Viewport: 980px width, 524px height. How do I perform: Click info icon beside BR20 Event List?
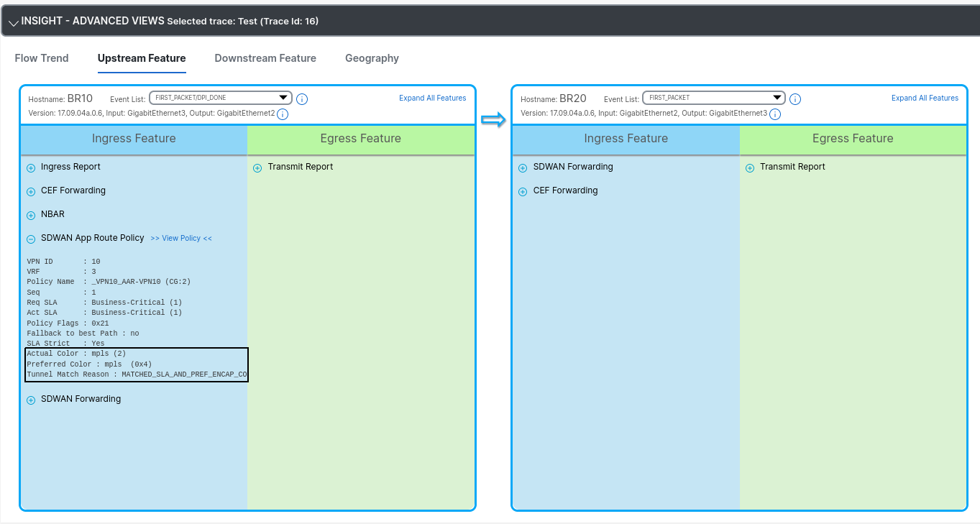click(x=794, y=99)
